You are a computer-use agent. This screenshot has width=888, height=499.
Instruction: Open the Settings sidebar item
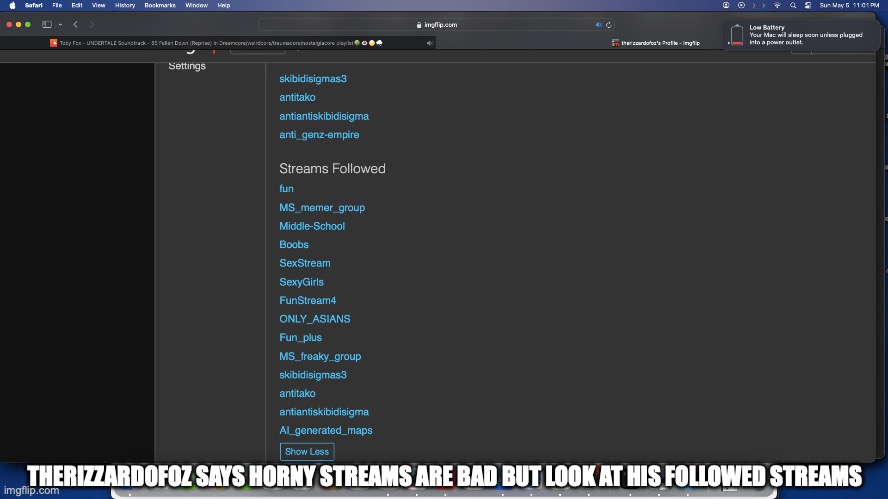[x=187, y=66]
